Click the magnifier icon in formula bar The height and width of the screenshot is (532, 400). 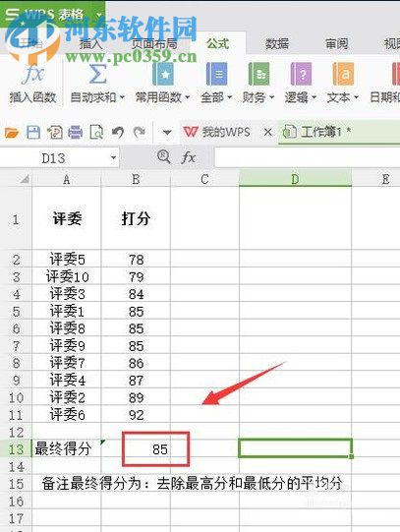[164, 157]
